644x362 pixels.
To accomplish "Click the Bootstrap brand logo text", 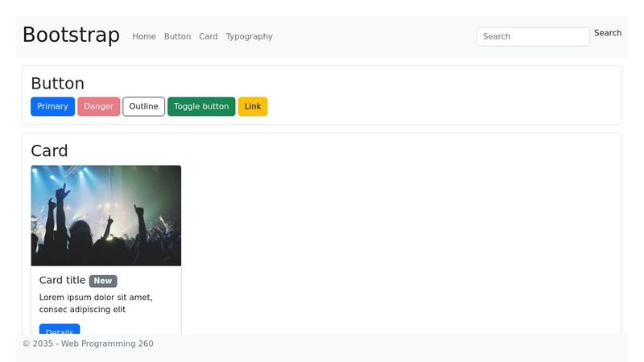I will [x=71, y=35].
